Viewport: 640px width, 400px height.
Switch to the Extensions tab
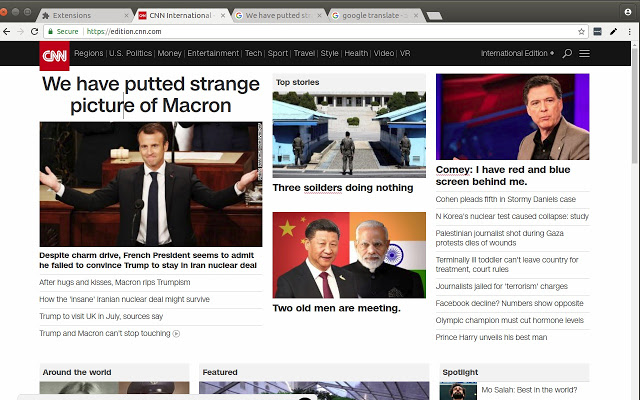[80, 16]
